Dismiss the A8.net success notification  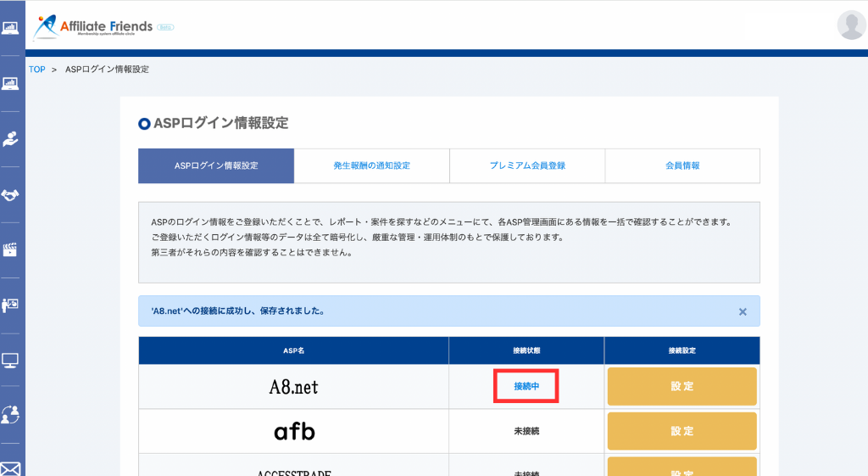(743, 312)
